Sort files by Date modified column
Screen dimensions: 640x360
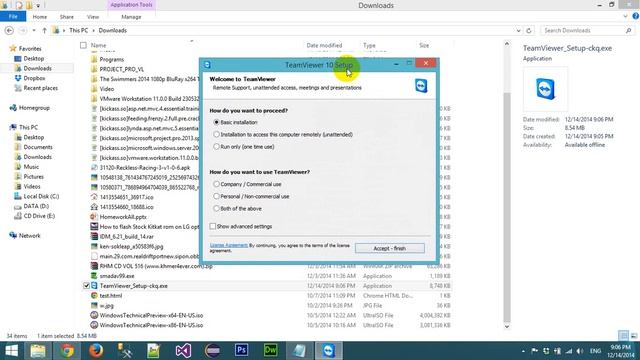[324, 45]
